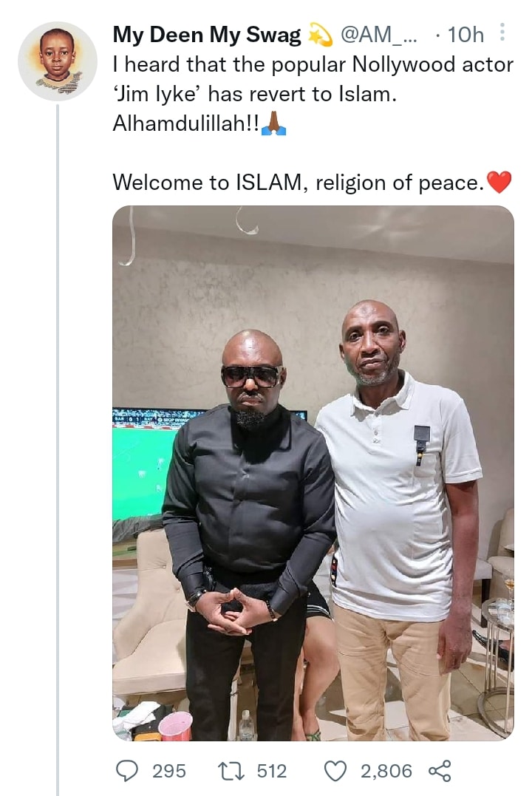Like the tweet with the heart icon
Image resolution: width=532 pixels, height=796 pixels.
[336, 771]
